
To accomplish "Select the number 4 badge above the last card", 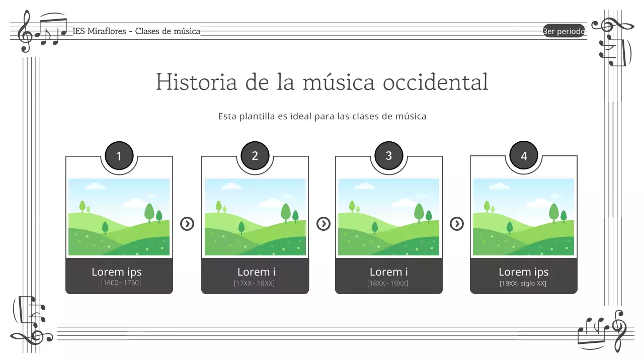I will [x=523, y=156].
